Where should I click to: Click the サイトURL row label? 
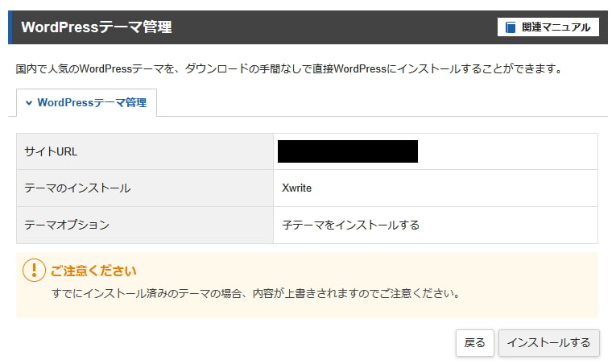click(51, 151)
